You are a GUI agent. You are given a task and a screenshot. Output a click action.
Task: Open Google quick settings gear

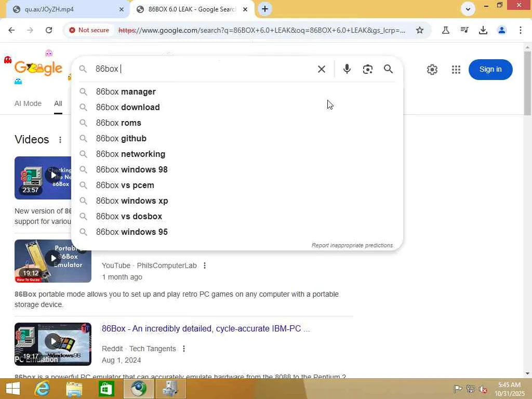[x=432, y=70]
